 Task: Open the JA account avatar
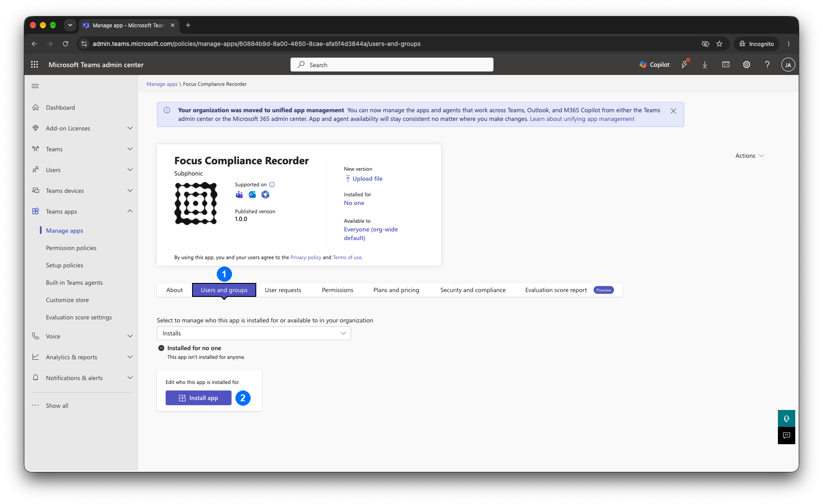click(788, 65)
